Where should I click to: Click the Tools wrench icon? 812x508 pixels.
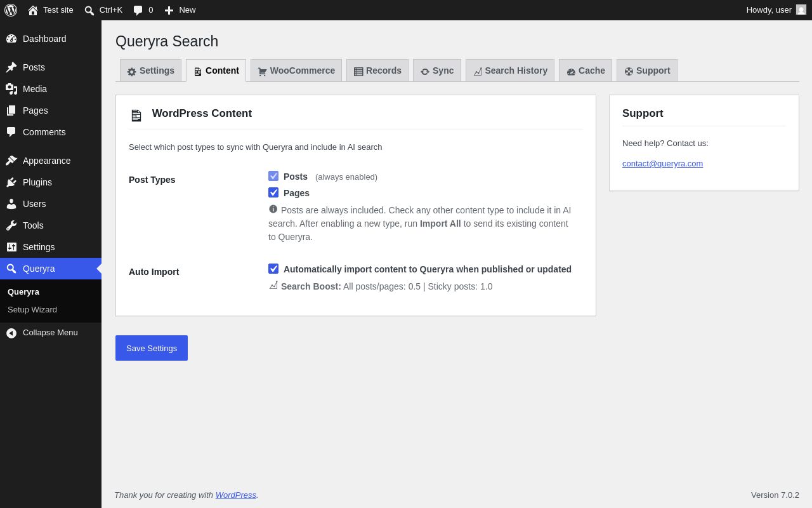point(11,225)
